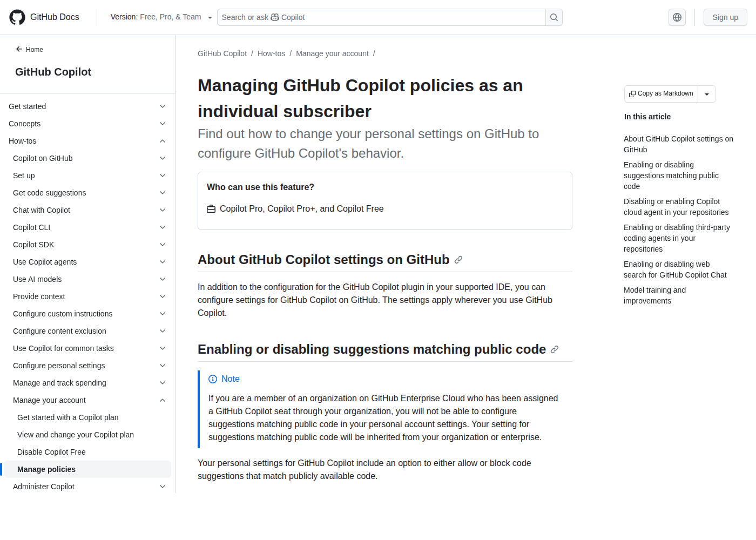Collapse the 'Manage your account' section
This screenshot has height=540, width=756.
click(162, 400)
